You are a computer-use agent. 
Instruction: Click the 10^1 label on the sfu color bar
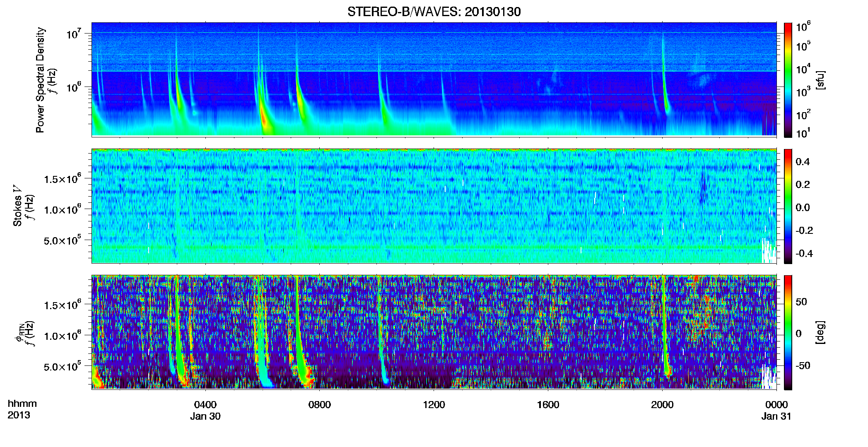coord(803,133)
